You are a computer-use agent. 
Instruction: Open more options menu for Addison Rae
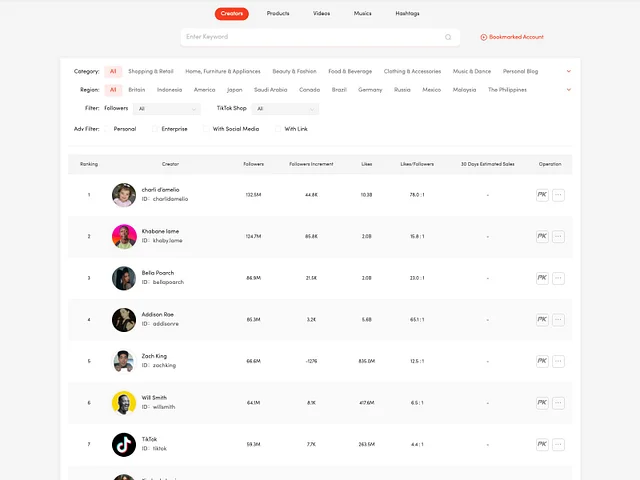click(558, 320)
